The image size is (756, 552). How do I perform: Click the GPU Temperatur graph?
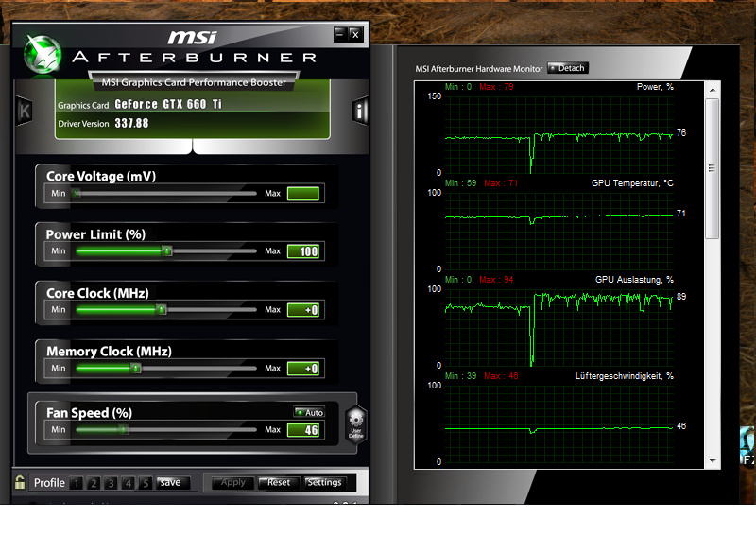[558, 231]
